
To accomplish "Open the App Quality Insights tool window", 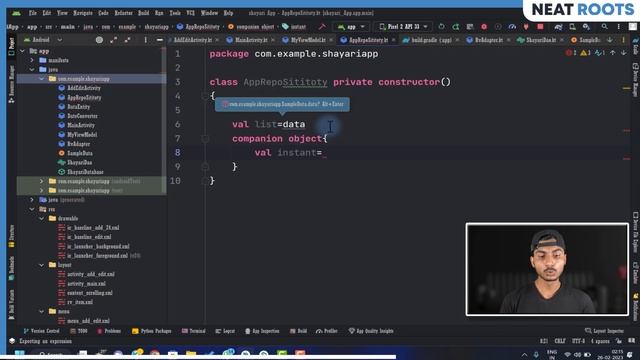I will click(371, 331).
